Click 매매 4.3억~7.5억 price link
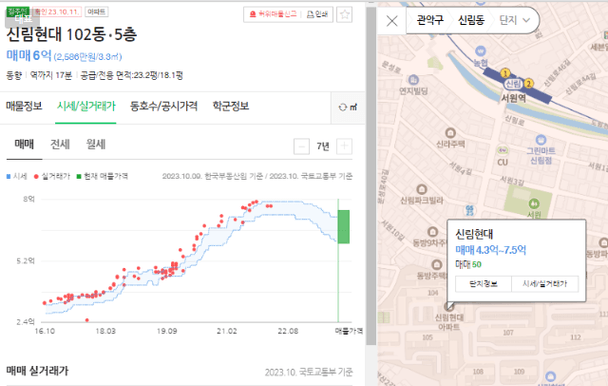608x386 pixels. 491,250
